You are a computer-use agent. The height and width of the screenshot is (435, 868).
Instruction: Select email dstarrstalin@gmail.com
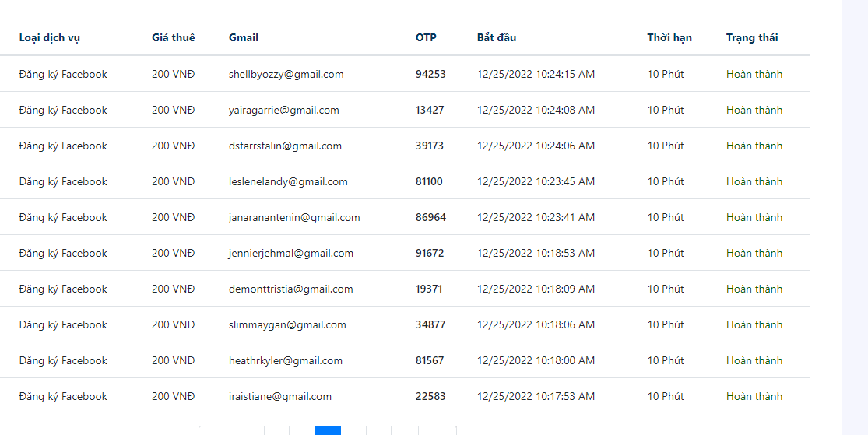[285, 146]
